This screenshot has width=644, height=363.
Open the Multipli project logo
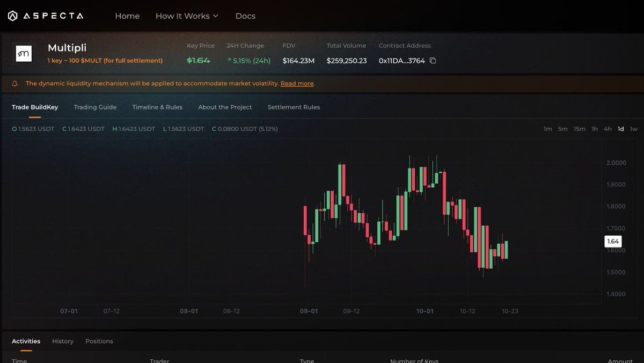[24, 53]
